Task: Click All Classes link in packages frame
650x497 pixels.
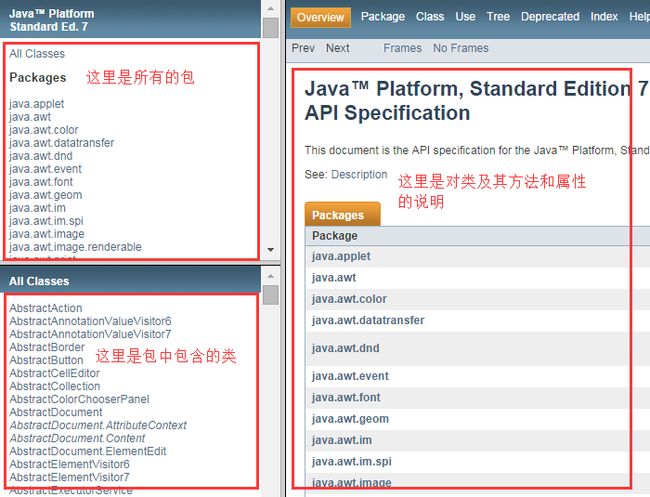Action: pyautogui.click(x=37, y=53)
